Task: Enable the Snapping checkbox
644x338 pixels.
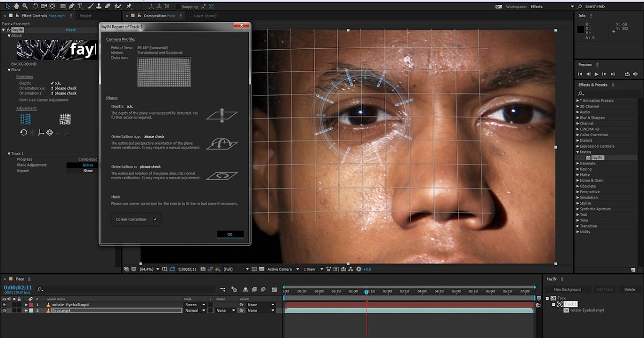Action: click(178, 6)
